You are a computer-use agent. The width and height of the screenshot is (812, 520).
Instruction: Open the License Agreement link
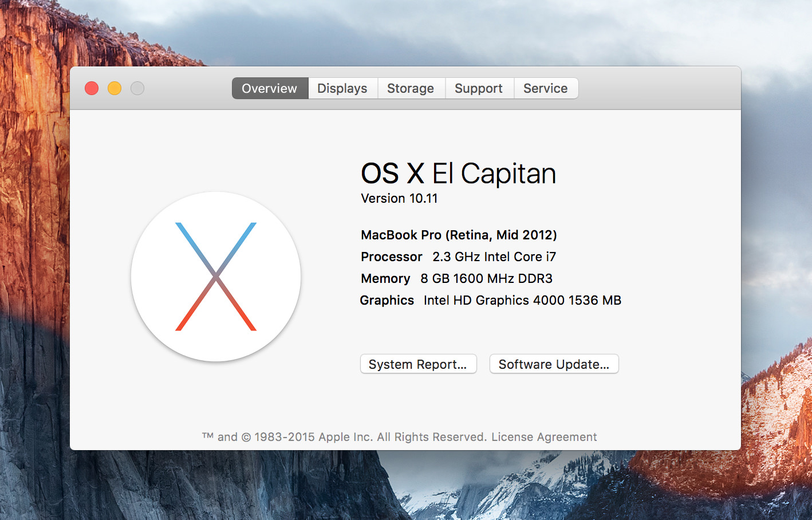[544, 437]
